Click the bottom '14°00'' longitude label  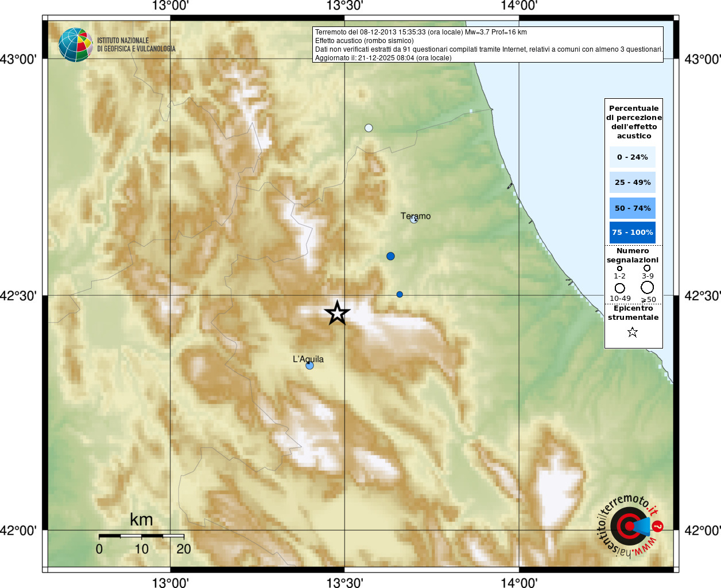[x=519, y=582]
